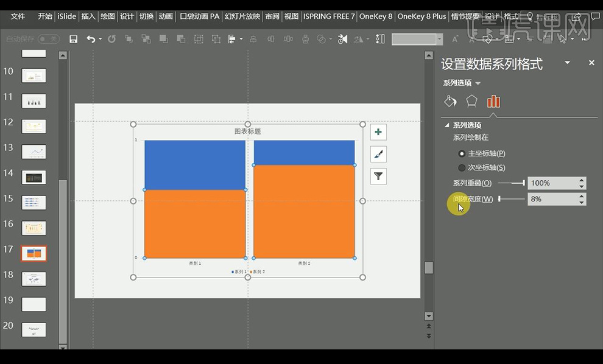This screenshot has height=364, width=603.
Task: Open the Effects pentagon tab
Action: pyautogui.click(x=471, y=101)
